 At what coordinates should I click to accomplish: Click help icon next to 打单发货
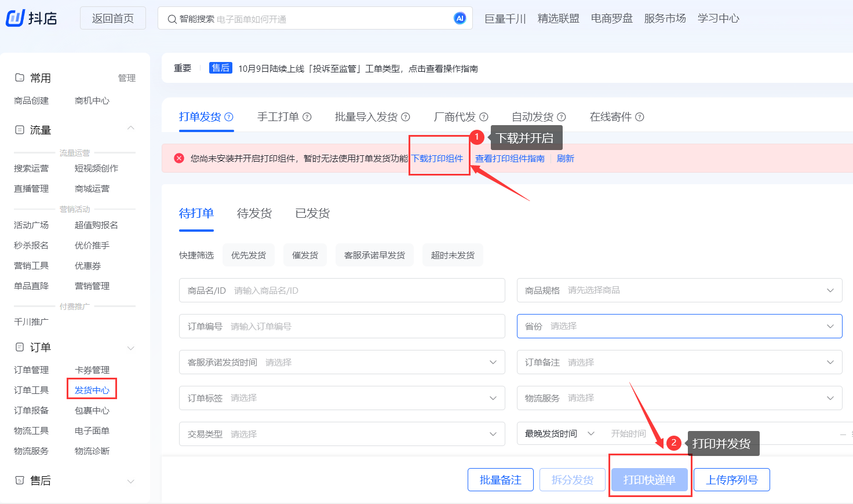click(x=229, y=117)
